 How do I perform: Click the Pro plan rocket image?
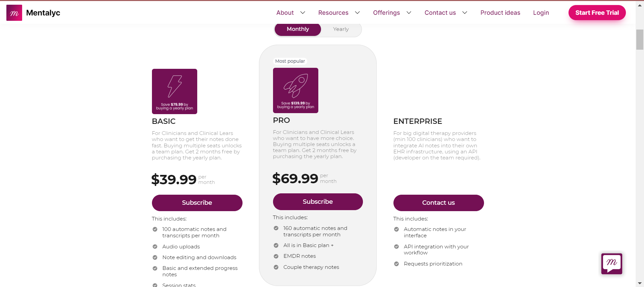click(296, 90)
